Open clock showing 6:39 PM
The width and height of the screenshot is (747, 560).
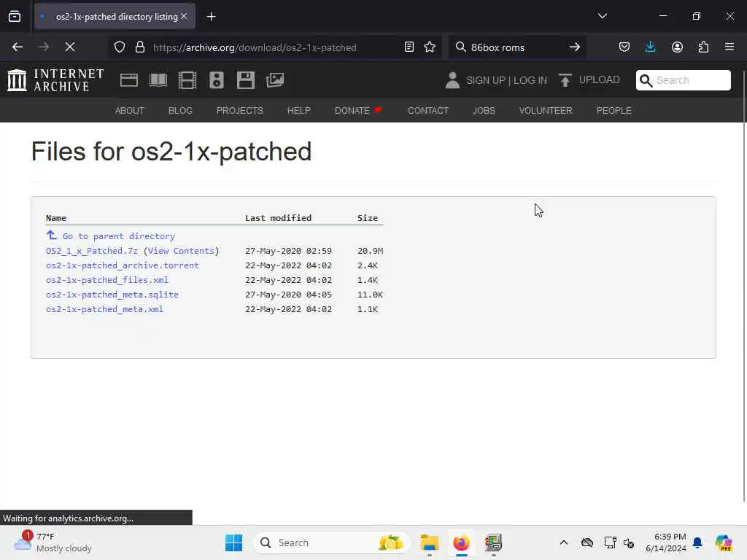665,542
